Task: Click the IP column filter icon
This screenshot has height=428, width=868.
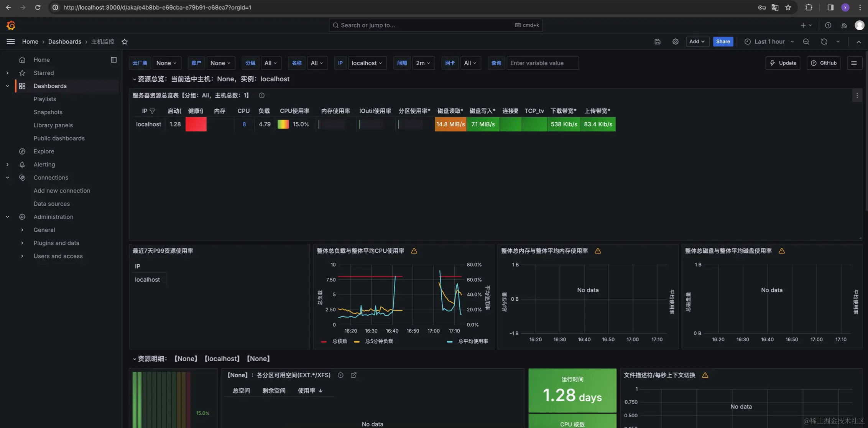Action: 153,111
